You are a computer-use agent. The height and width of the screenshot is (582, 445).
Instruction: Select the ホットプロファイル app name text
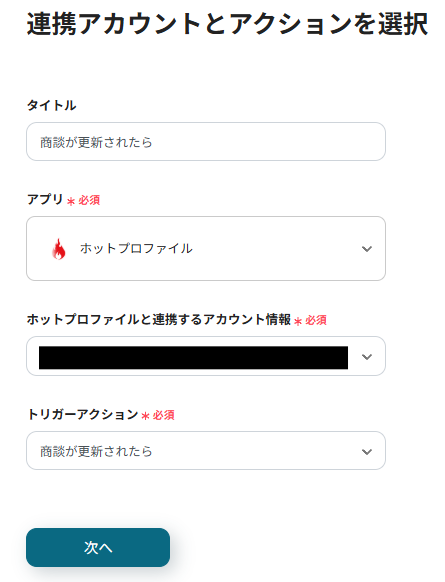pyautogui.click(x=136, y=248)
